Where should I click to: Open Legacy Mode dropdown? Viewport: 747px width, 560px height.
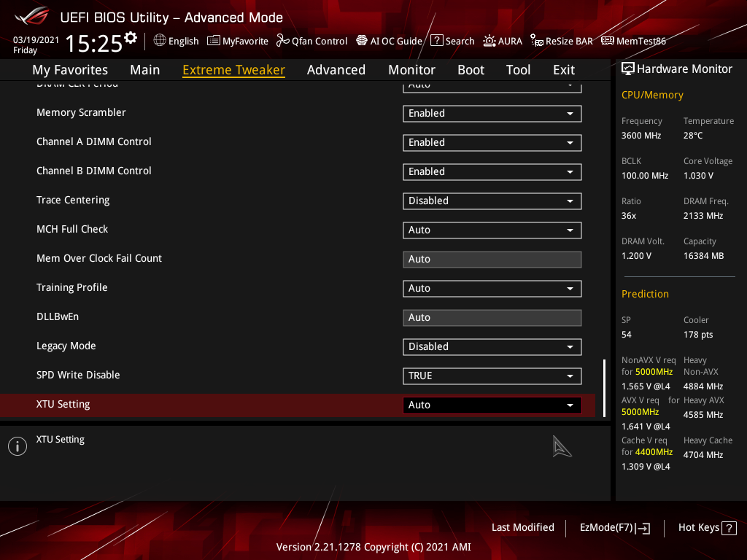point(492,346)
